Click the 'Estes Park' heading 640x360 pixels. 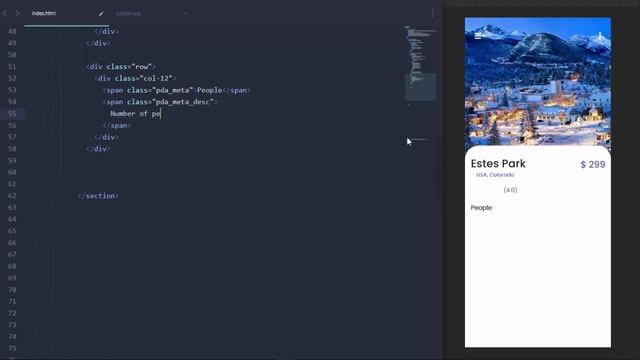(x=498, y=164)
